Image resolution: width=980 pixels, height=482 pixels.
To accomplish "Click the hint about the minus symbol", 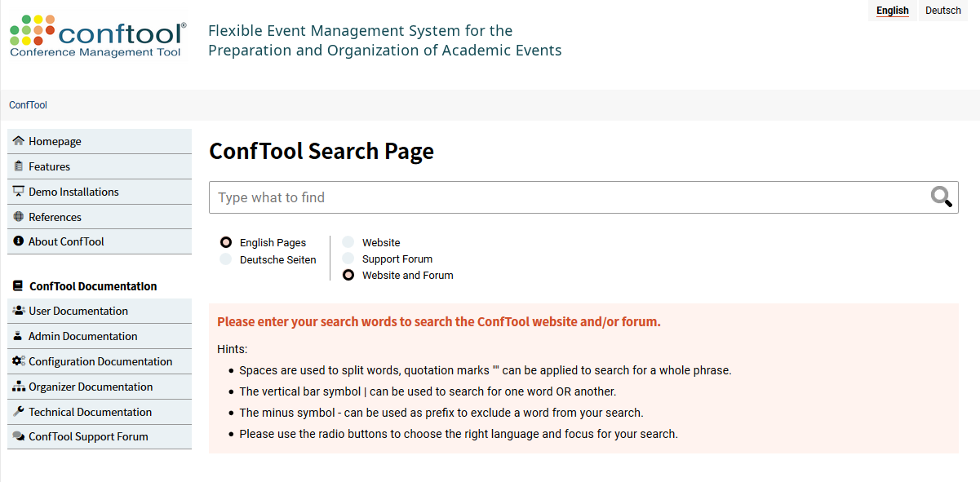I will 441,413.
